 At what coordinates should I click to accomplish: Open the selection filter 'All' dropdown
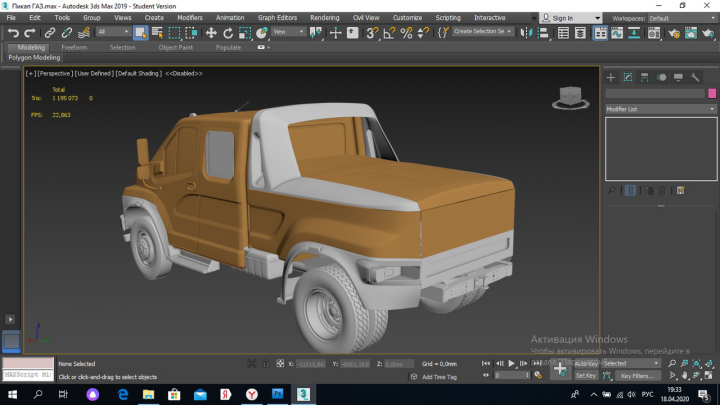(x=112, y=32)
